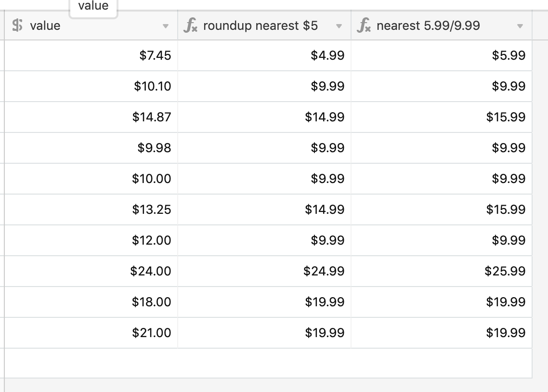The height and width of the screenshot is (392, 548).
Task: Open nearest 5.99/9.99 column dropdown arrow
Action: pos(520,26)
